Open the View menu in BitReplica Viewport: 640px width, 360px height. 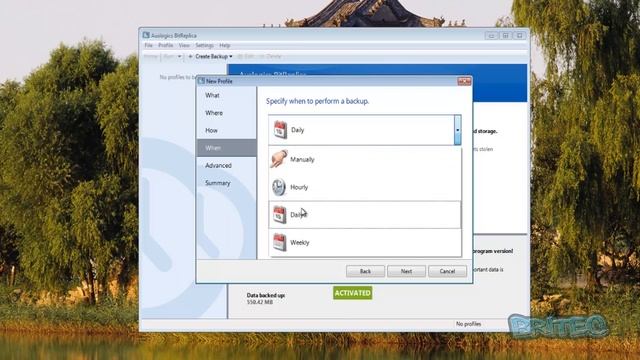point(184,45)
